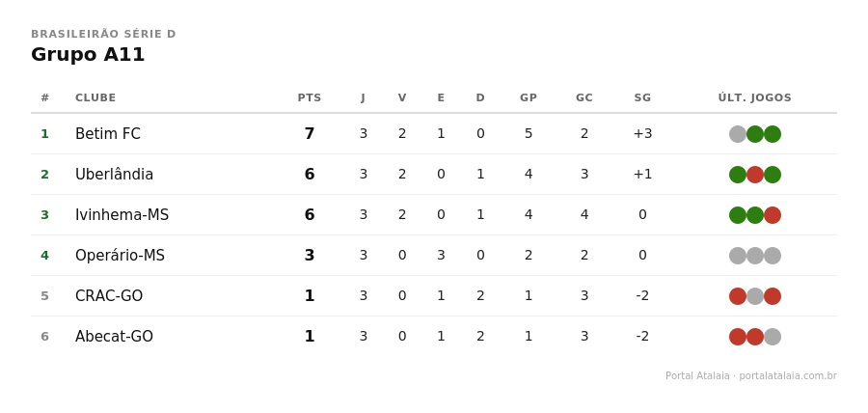The height and width of the screenshot is (413, 868).
Task: Open the Abecat-GO club name
Action: click(114, 337)
